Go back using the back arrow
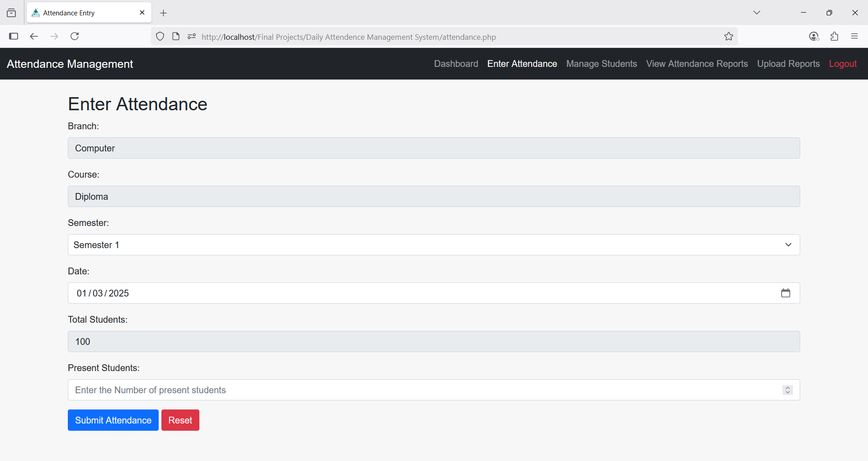The height and width of the screenshot is (461, 868). [x=34, y=36]
